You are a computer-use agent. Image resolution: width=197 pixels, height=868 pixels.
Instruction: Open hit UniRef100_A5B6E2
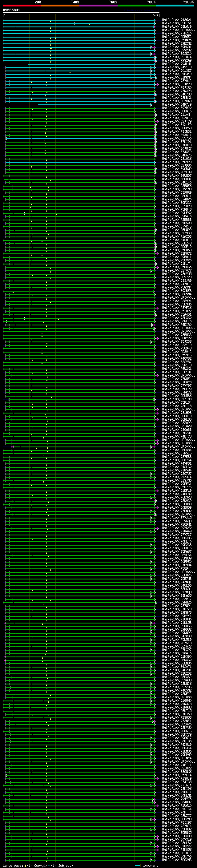pos(176,37)
